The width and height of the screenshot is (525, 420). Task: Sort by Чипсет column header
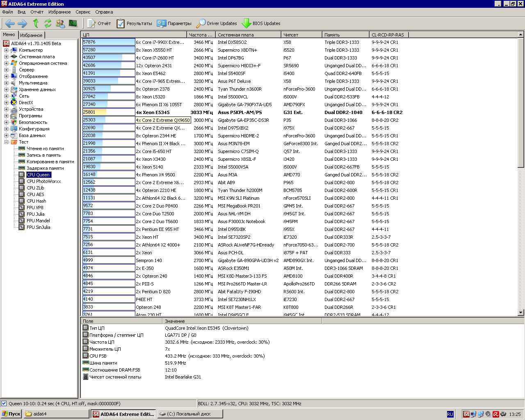coord(301,35)
